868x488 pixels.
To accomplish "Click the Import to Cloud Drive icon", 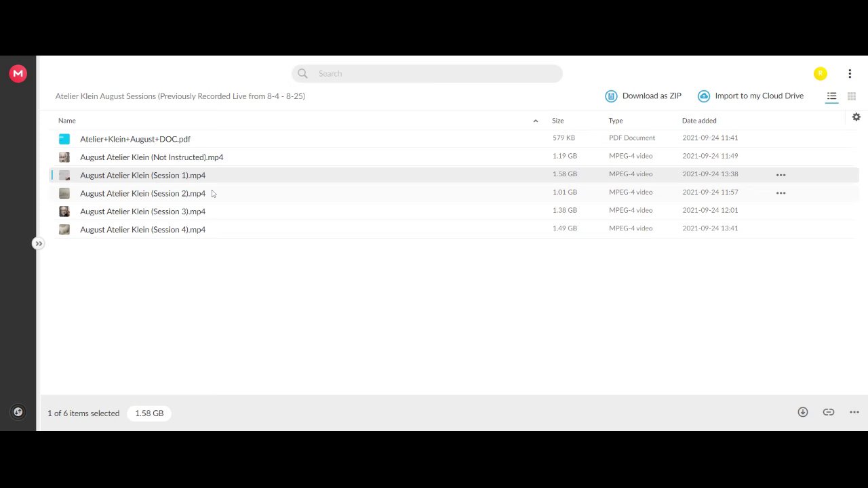I will 704,96.
